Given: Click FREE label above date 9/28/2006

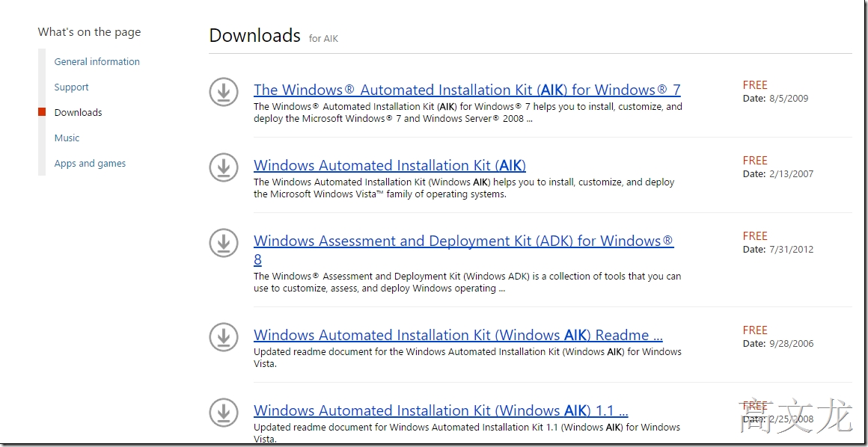Looking at the screenshot, I should pyautogui.click(x=755, y=330).
